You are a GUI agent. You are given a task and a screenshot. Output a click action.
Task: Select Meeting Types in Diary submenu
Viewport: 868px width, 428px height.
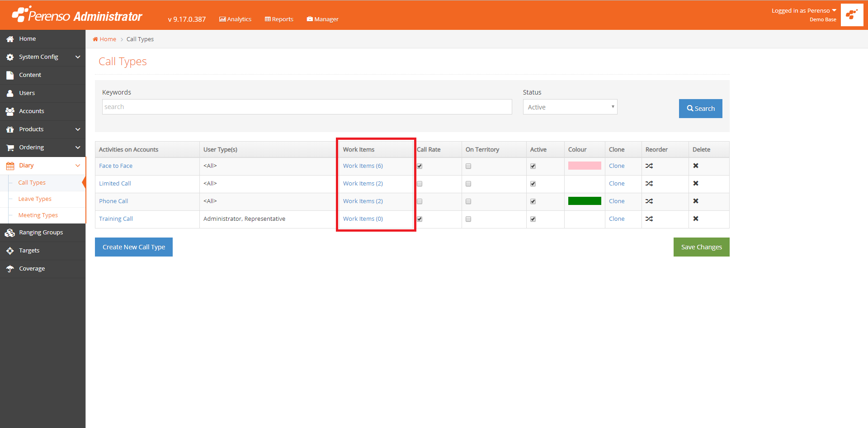click(38, 215)
